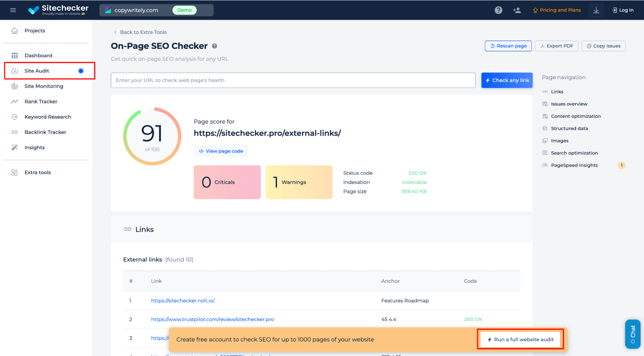
Task: Jump to Issues overview in page navigation
Action: point(569,104)
